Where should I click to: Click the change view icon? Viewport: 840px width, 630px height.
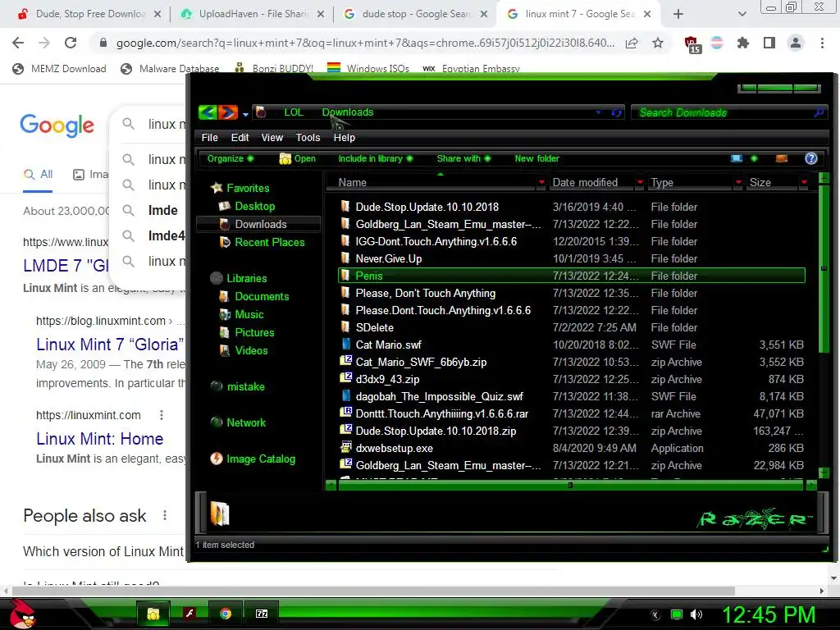pos(737,158)
